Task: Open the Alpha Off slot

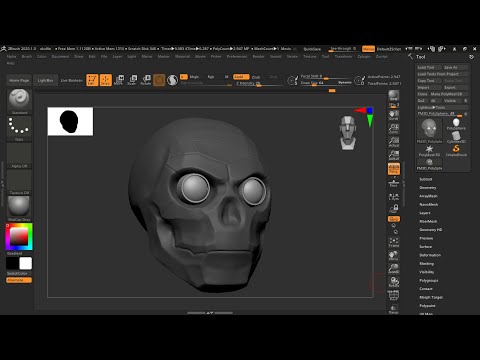Action: coord(19,155)
